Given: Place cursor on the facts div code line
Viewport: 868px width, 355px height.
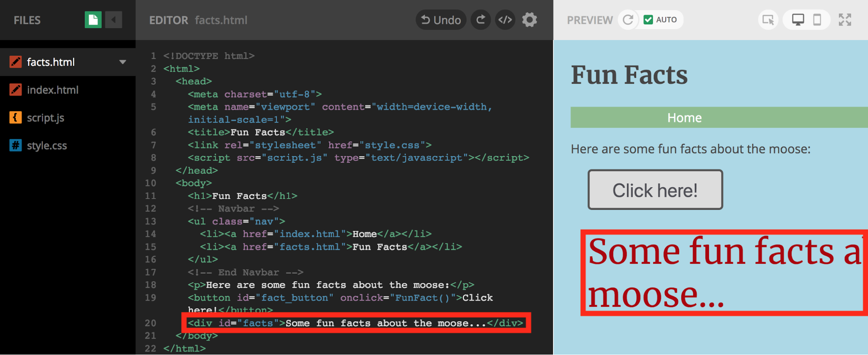Looking at the screenshot, I should pyautogui.click(x=355, y=323).
